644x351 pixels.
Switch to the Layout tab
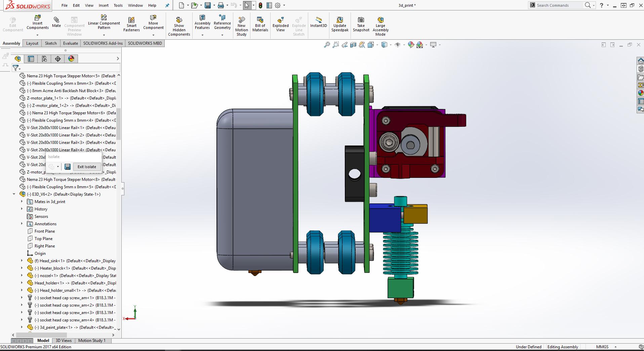click(32, 43)
